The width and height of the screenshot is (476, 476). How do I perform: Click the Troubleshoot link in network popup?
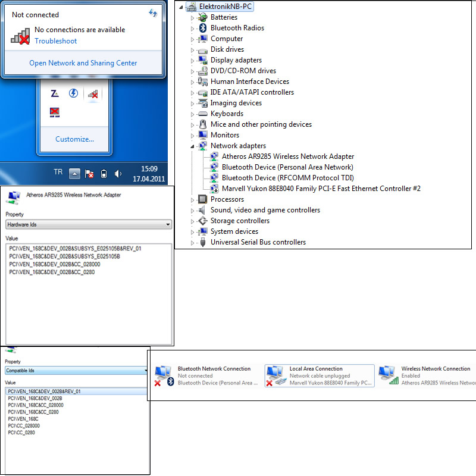[x=55, y=41]
